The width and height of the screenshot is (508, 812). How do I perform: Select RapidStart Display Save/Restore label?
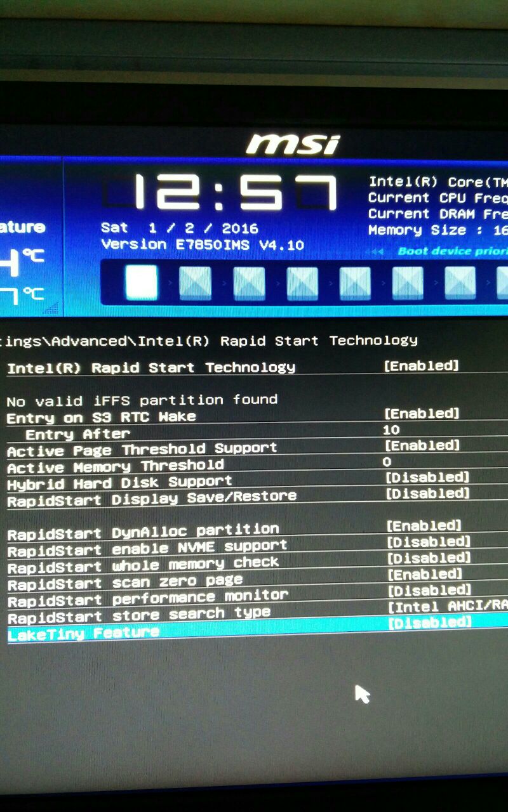pyautogui.click(x=152, y=498)
